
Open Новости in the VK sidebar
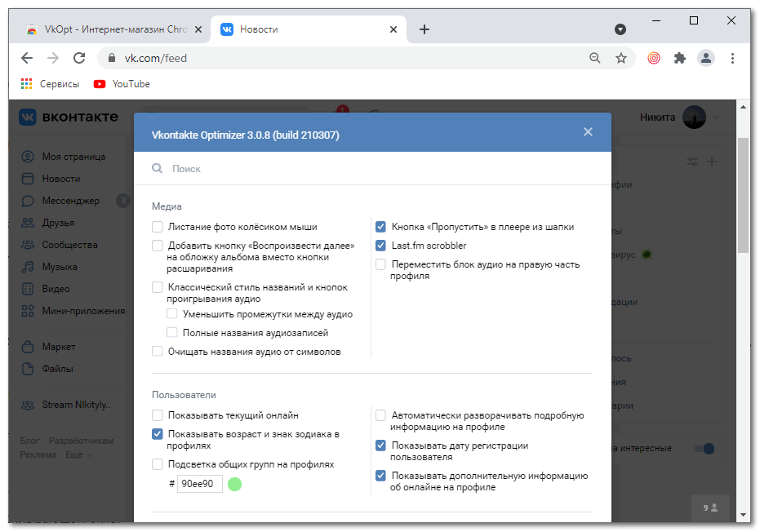(x=51, y=179)
